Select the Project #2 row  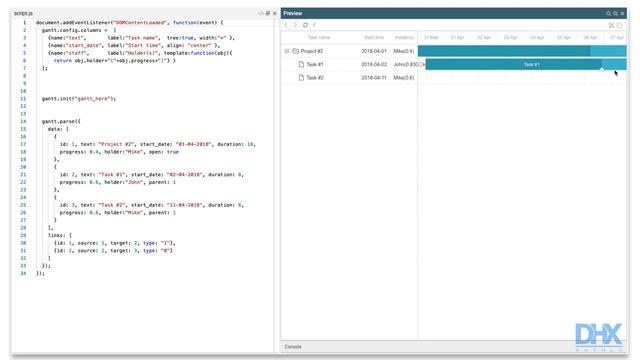349,51
